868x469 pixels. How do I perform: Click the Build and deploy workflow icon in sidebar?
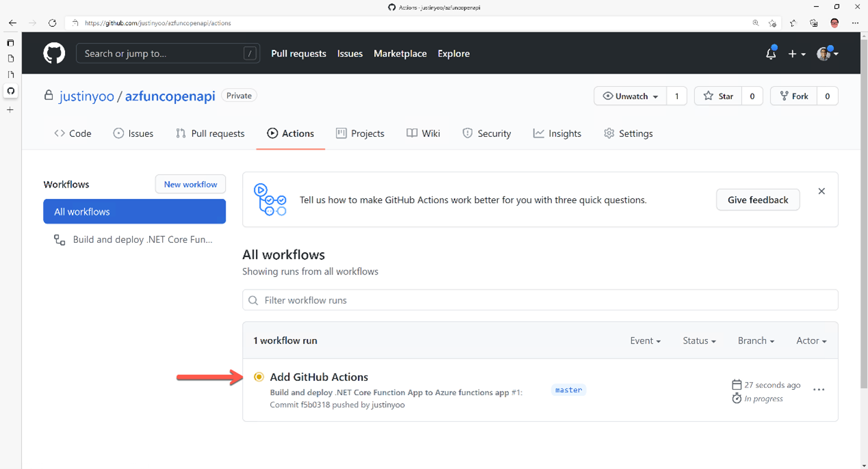pyautogui.click(x=60, y=240)
